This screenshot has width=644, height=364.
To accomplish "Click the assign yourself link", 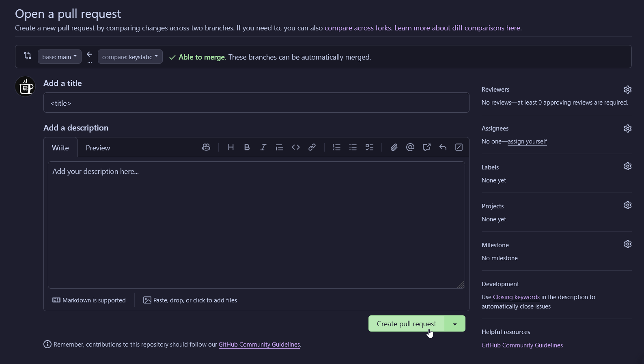I will (x=527, y=141).
